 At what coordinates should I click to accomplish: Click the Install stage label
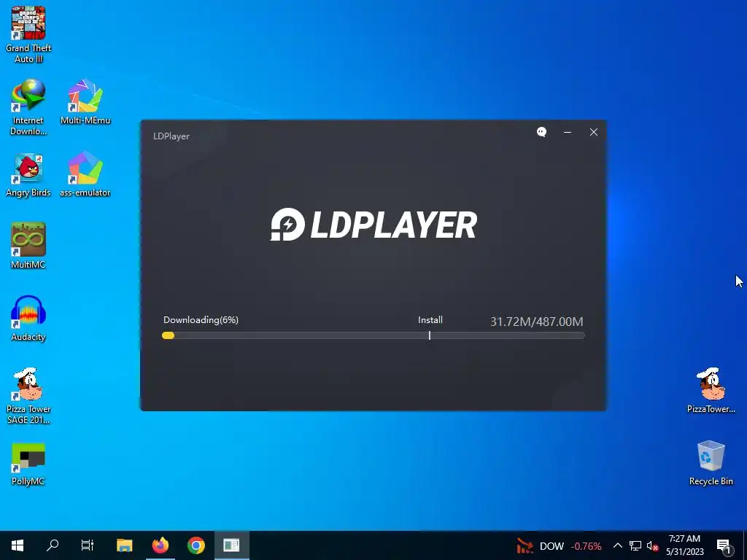pyautogui.click(x=430, y=320)
